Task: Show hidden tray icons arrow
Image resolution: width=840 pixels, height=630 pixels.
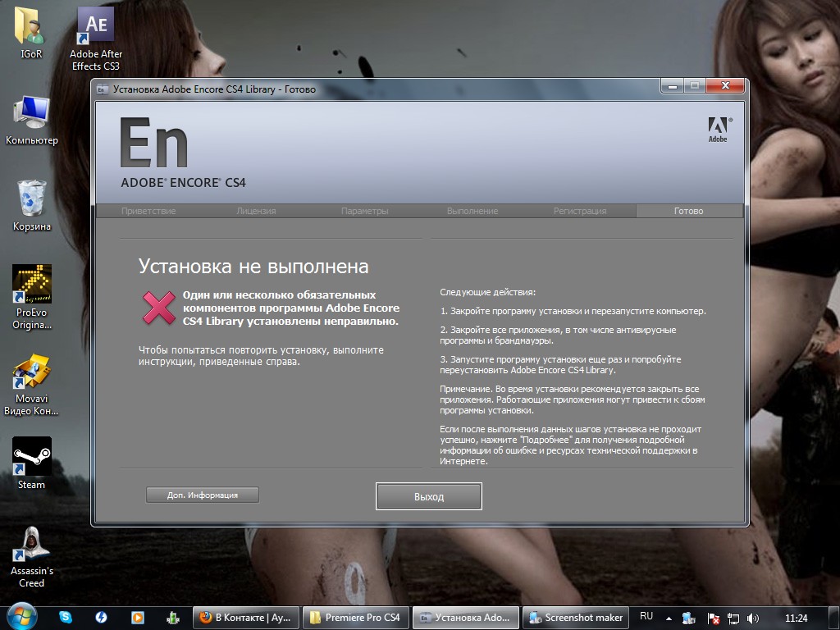Action: coord(669,619)
